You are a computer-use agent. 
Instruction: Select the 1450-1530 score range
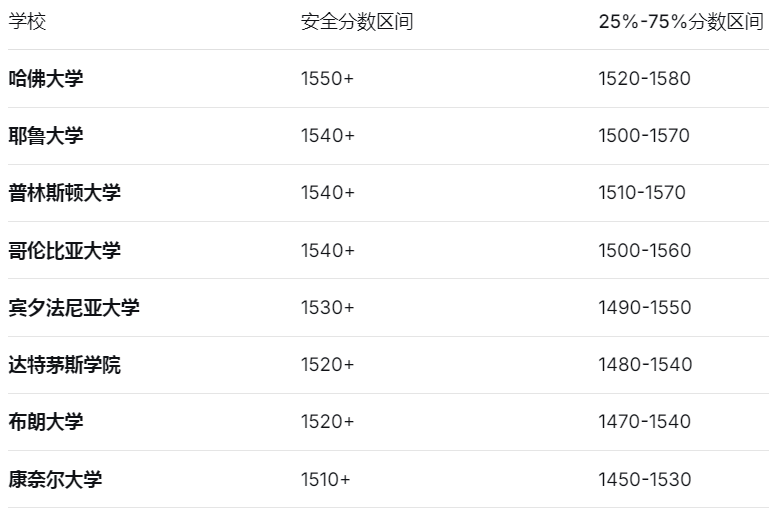(x=644, y=480)
